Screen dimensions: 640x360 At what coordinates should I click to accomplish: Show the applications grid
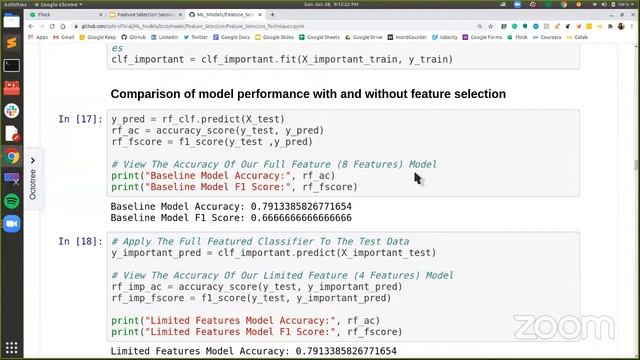coord(11,348)
